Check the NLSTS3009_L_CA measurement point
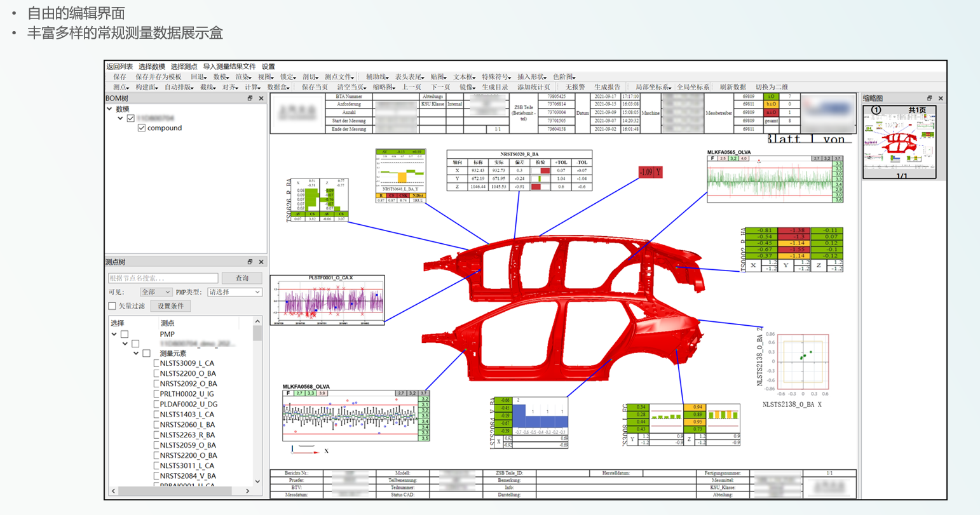 click(x=157, y=364)
